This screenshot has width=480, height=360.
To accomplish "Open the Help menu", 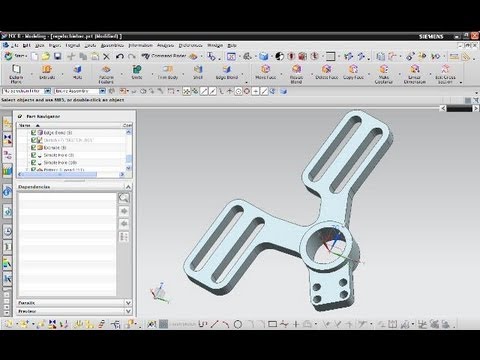I will tap(232, 45).
